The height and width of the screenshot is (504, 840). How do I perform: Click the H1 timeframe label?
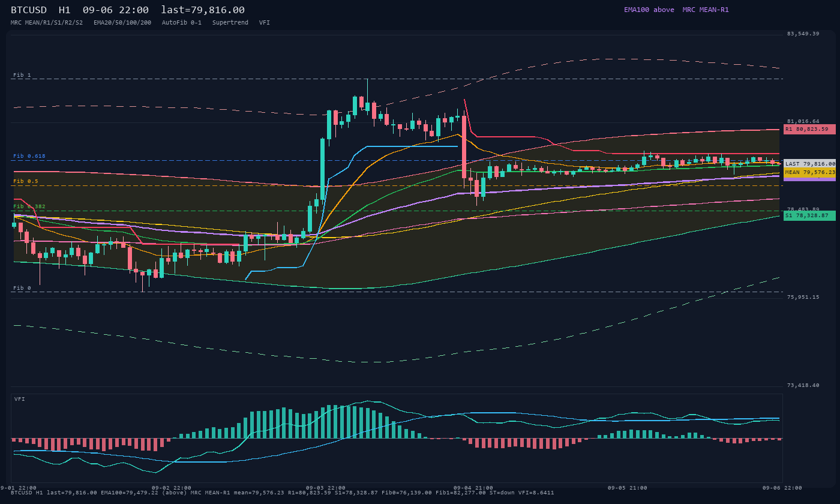pyautogui.click(x=65, y=10)
